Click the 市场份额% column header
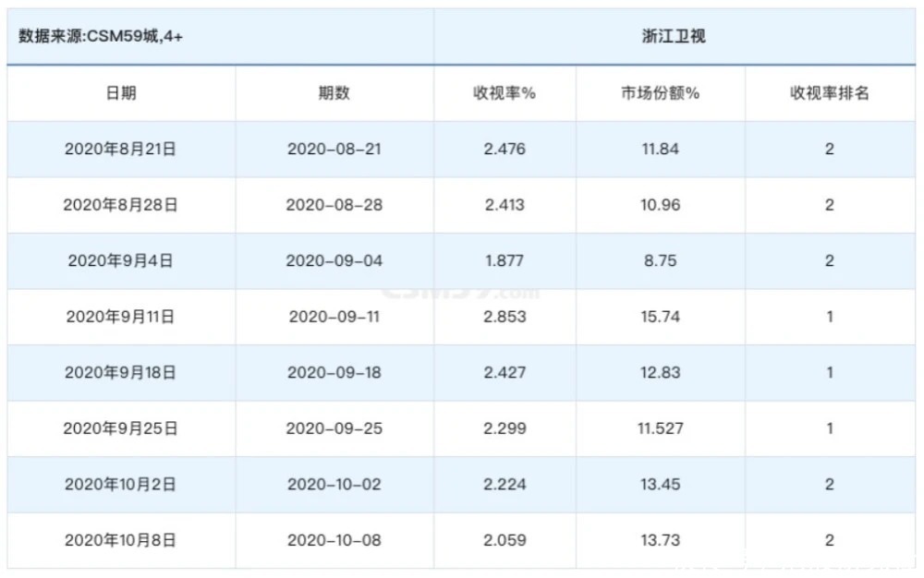The width and height of the screenshot is (924, 578). [x=660, y=93]
